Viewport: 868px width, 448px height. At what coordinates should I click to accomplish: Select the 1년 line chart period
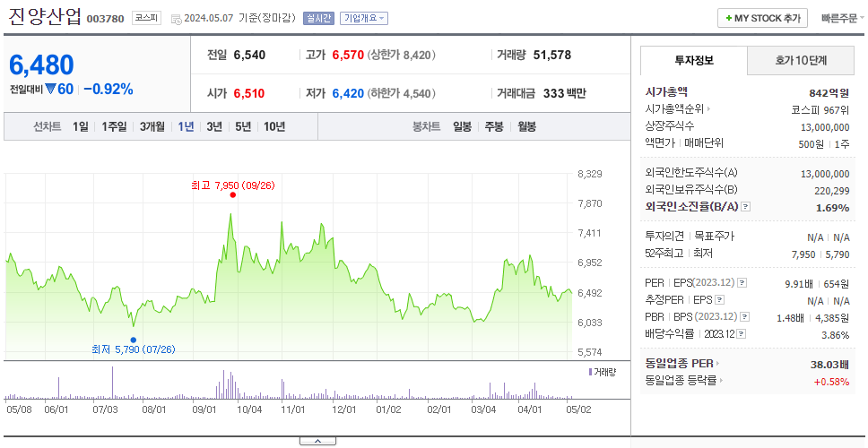coord(186,126)
